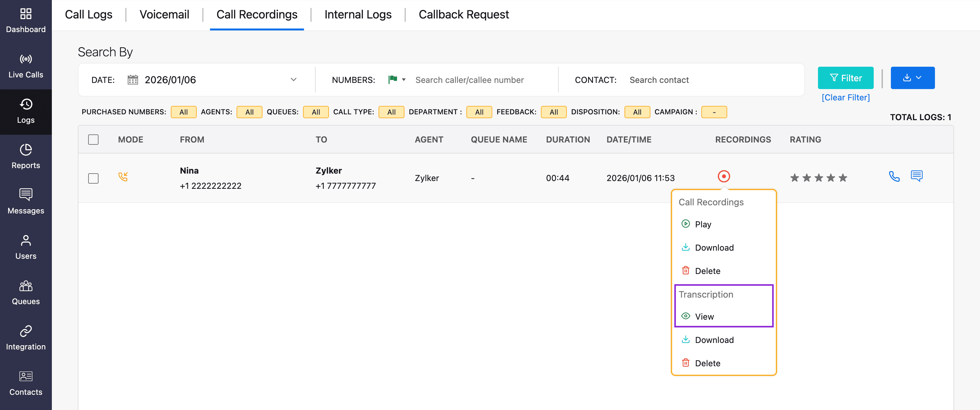Image resolution: width=980 pixels, height=410 pixels.
Task: Open the Dashboard from sidebar
Action: (x=26, y=20)
